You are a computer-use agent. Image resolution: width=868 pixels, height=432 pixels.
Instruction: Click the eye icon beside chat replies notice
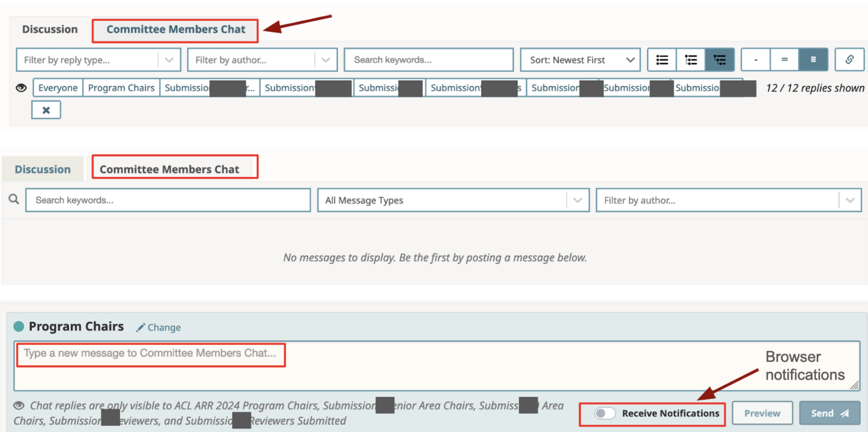(x=19, y=406)
